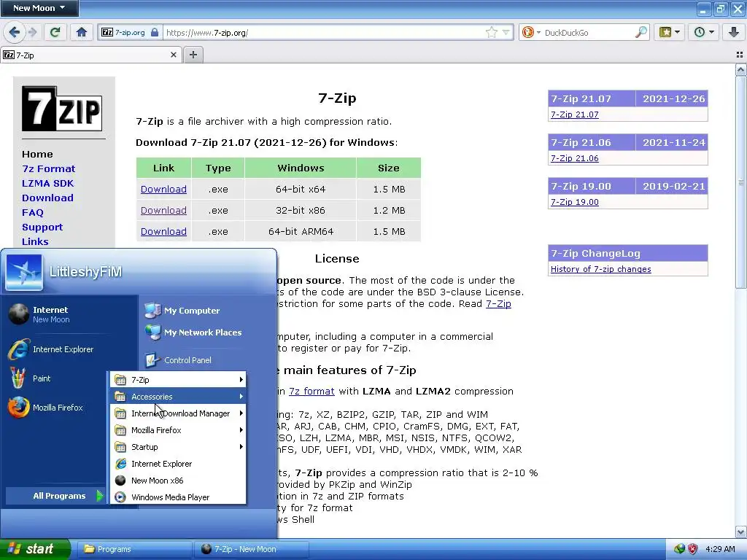The height and width of the screenshot is (560, 747).
Task: Open the 7-Zip 21.07 news link
Action: (575, 114)
